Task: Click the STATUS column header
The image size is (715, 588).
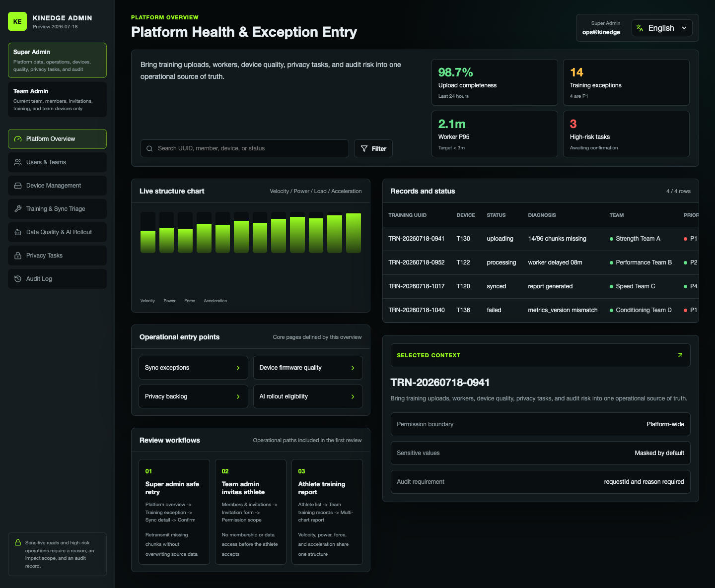Action: pos(496,215)
